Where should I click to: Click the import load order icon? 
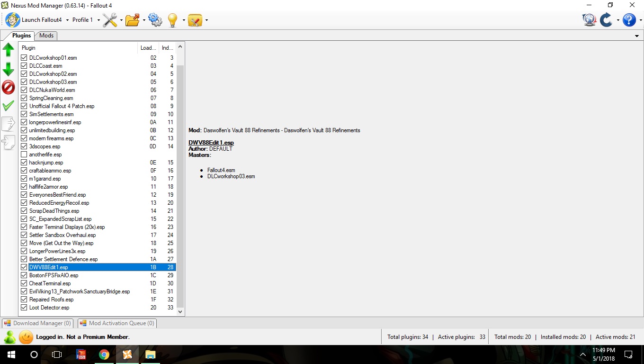click(x=9, y=143)
